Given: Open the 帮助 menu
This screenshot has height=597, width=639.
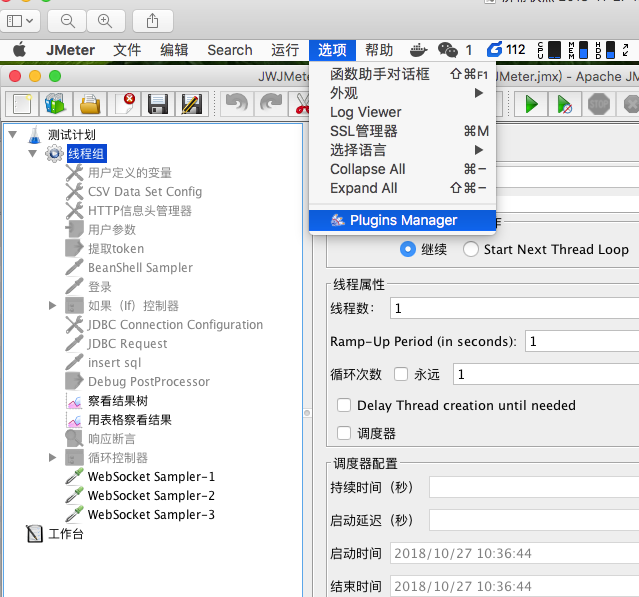Looking at the screenshot, I should (x=379, y=50).
